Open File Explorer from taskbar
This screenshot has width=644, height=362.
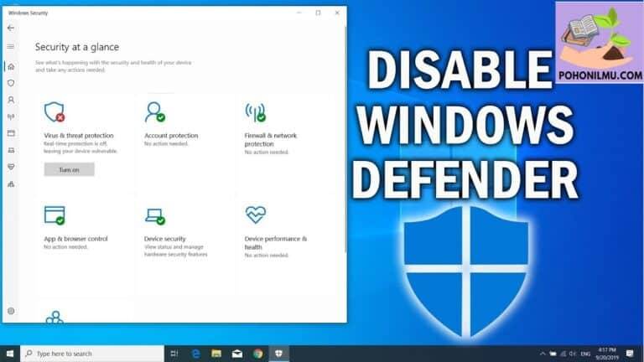coord(216,354)
